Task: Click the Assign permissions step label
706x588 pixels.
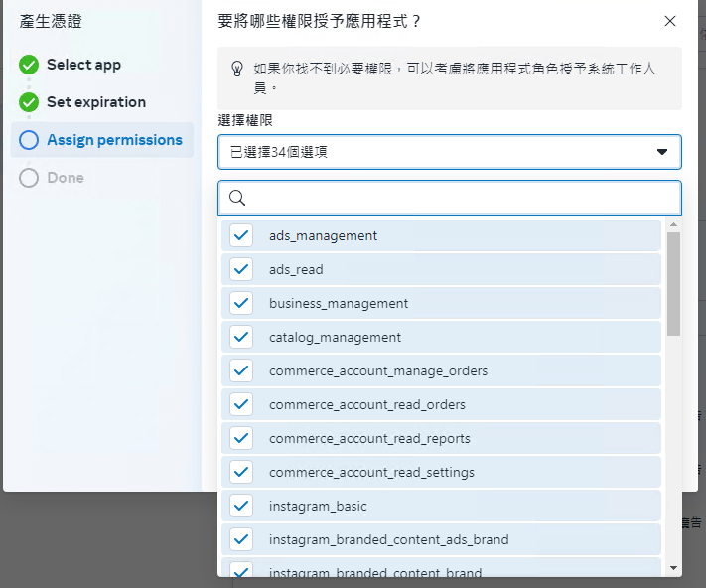Action: 115,140
